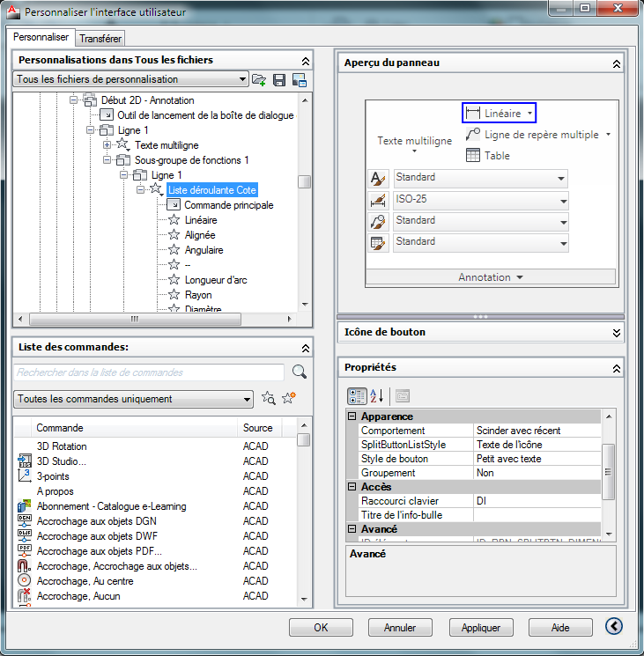Click the round arrow button beside Aide
Screen dimensions: 644x656
(x=614, y=626)
